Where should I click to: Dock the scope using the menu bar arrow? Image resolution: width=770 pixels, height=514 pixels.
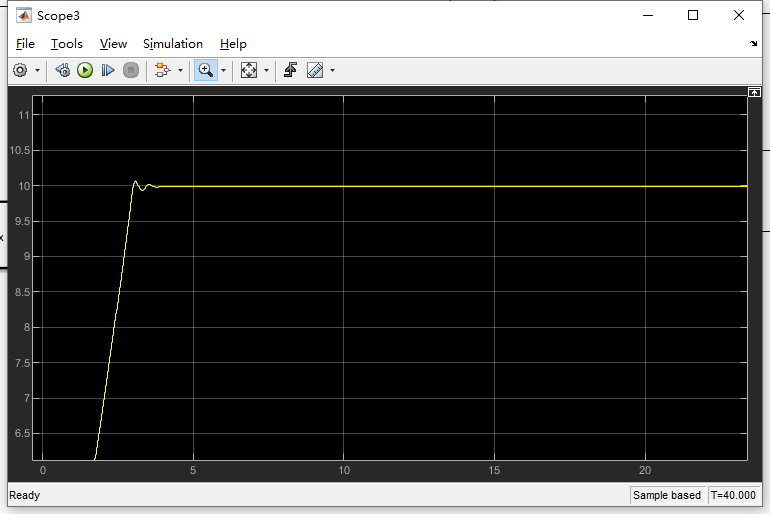point(754,44)
